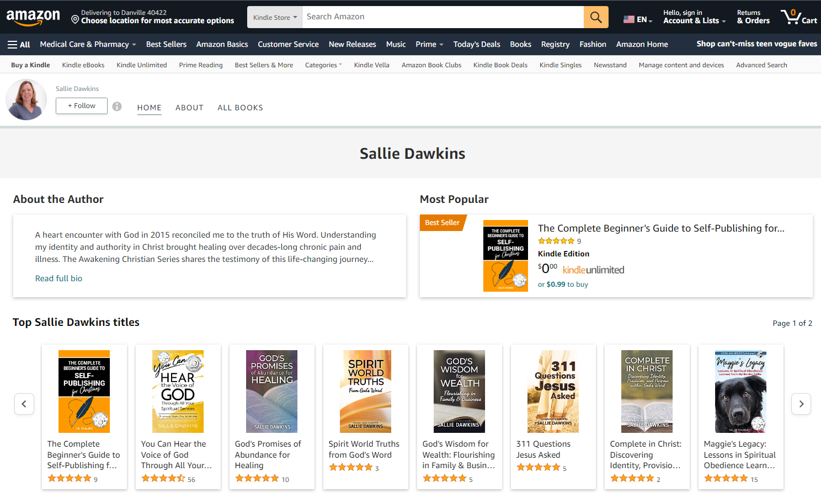Click the Search Amazon input field
This screenshot has height=504, width=821.
pyautogui.click(x=443, y=17)
